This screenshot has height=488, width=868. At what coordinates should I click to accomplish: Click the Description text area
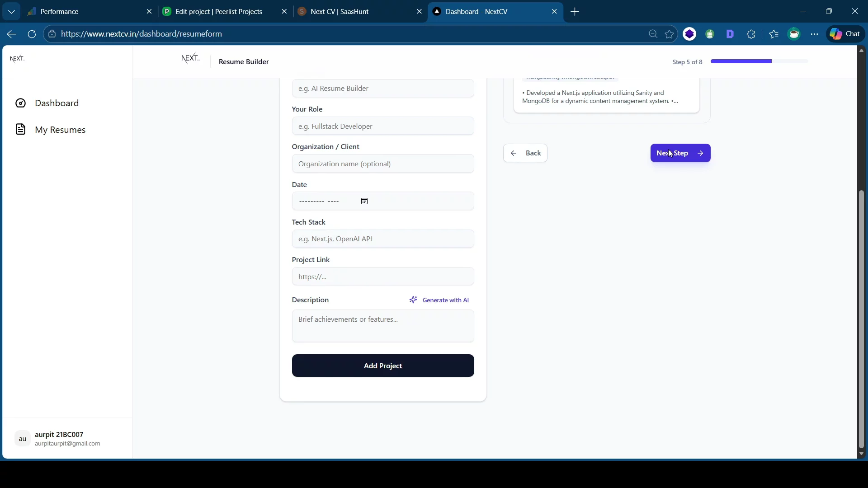click(383, 326)
